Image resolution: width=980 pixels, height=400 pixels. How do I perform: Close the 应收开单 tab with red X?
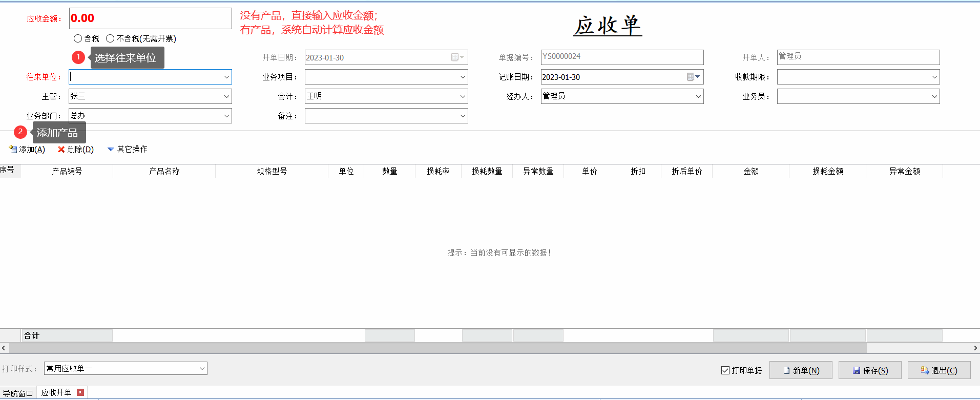(80, 392)
